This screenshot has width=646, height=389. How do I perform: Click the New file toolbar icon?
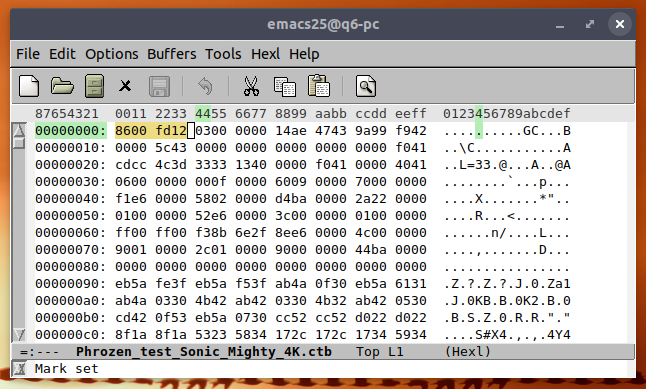coord(29,86)
